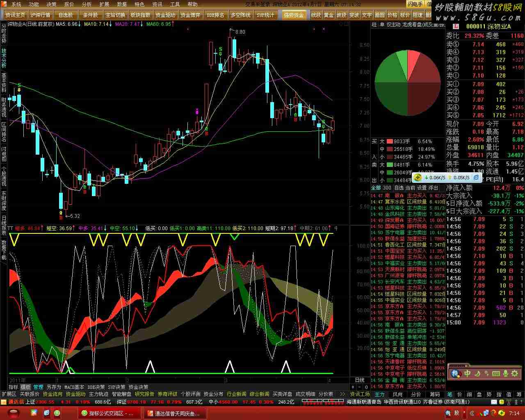Click the minus zoom button beside 日线
This screenshot has height=420, width=525.
pos(360,387)
